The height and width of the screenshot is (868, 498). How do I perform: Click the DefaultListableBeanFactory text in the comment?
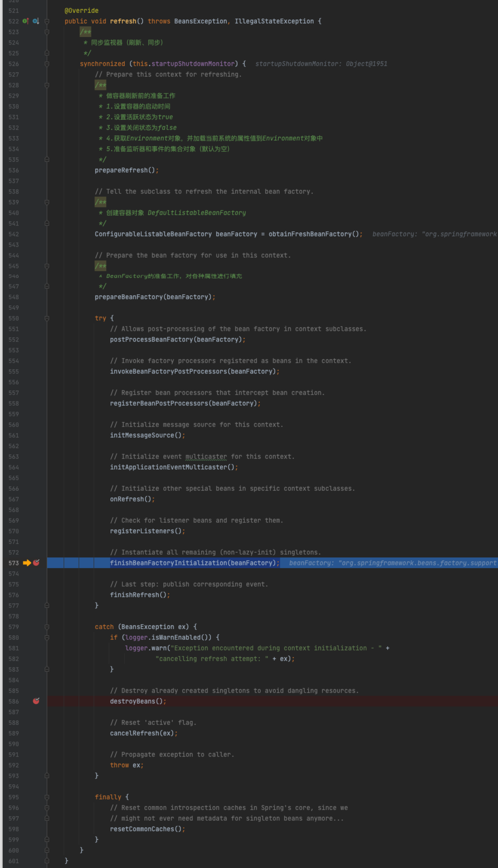[x=197, y=213]
